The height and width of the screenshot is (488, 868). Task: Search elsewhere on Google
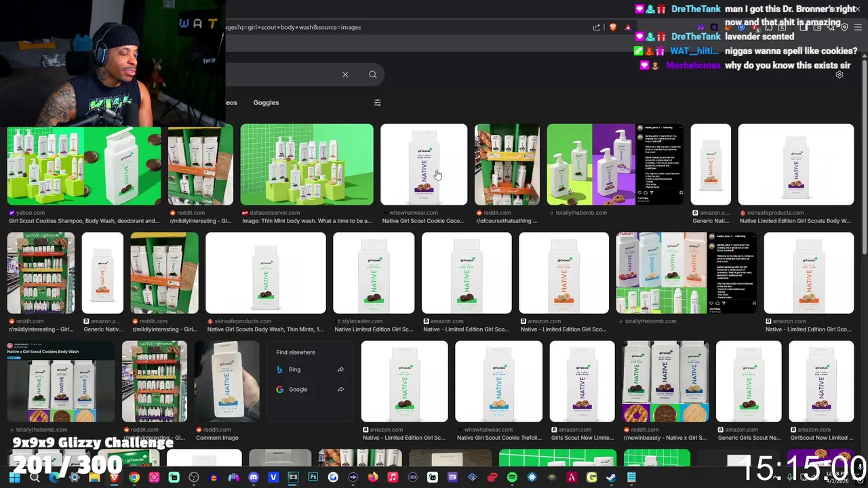(x=298, y=389)
